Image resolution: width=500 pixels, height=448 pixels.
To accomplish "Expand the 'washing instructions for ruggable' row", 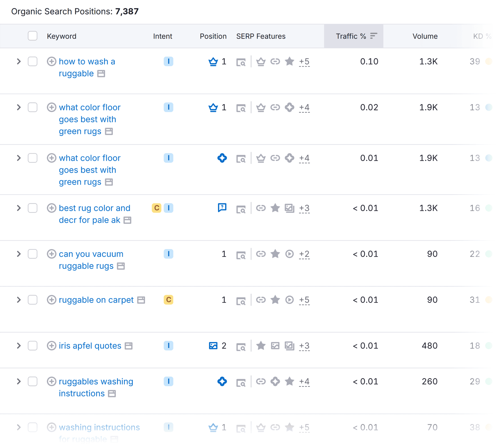I will [x=19, y=427].
